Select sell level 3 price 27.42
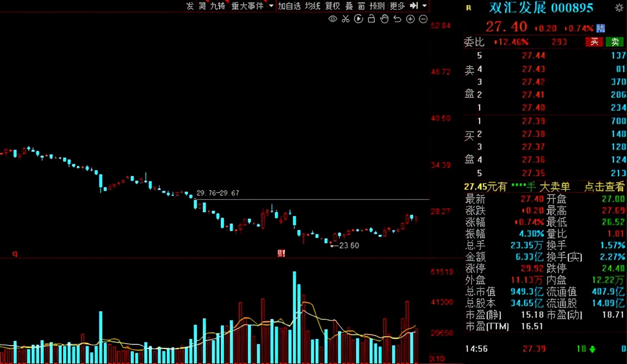The image size is (627, 364). tap(533, 82)
